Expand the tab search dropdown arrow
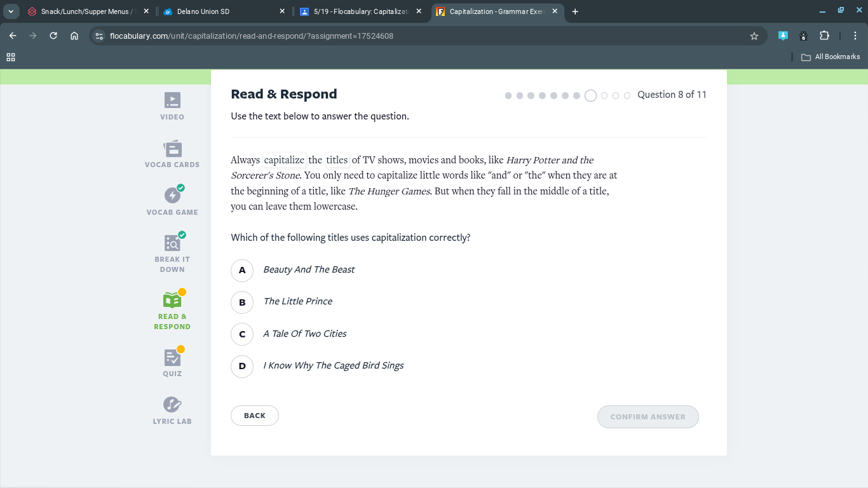This screenshot has width=868, height=488. tap(11, 11)
